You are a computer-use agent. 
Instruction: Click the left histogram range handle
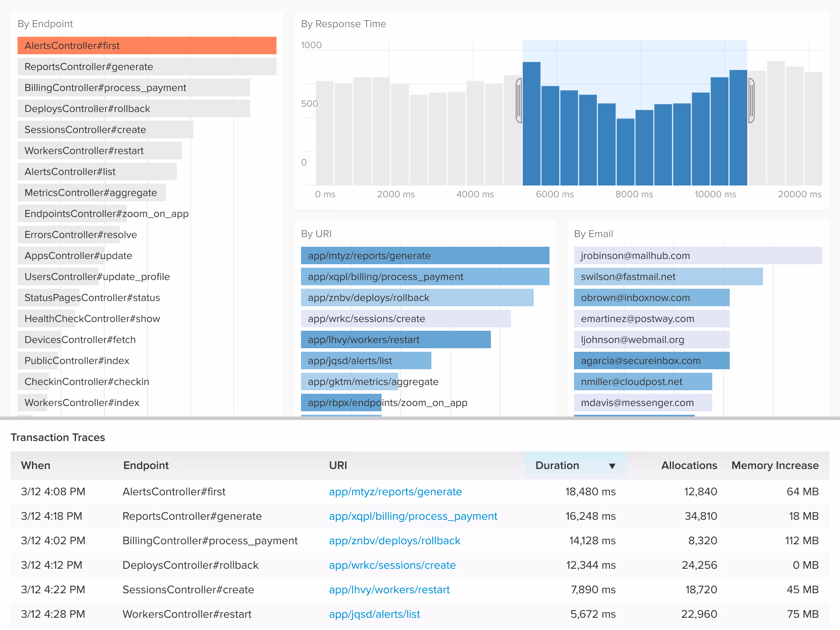click(519, 101)
